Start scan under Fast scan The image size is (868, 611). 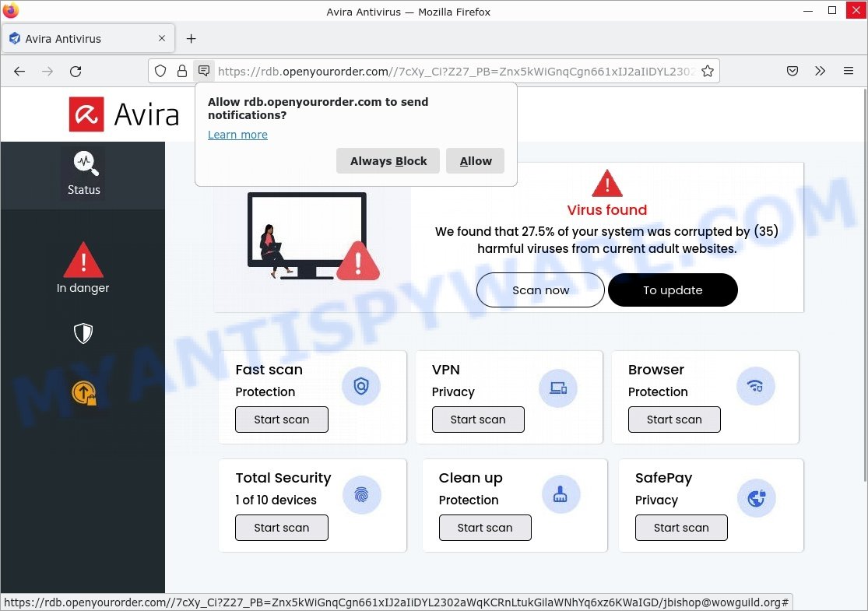pos(282,420)
